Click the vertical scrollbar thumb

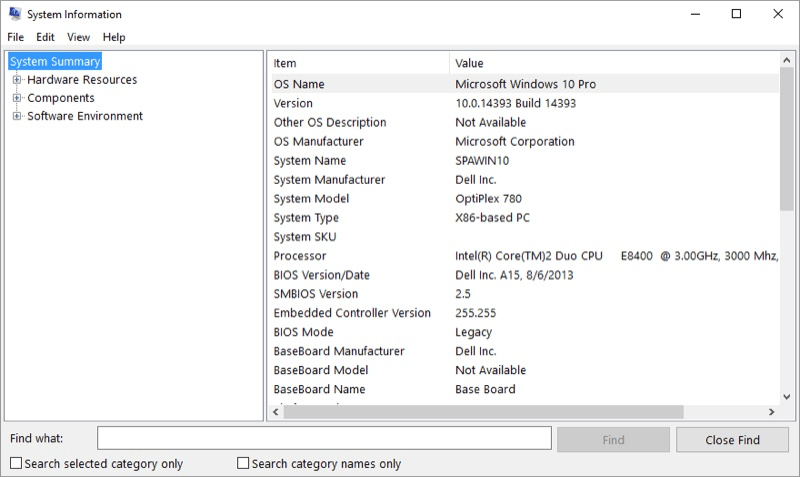point(787,139)
